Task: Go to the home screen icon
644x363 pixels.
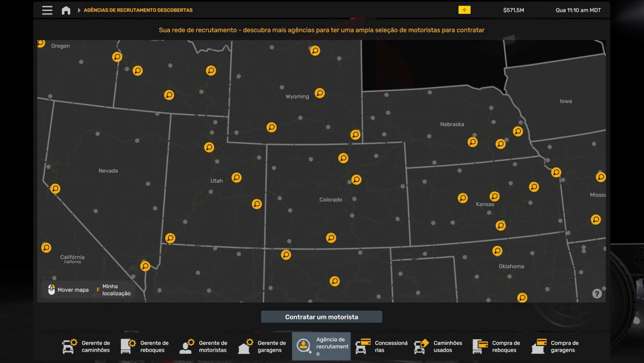Action: [66, 10]
